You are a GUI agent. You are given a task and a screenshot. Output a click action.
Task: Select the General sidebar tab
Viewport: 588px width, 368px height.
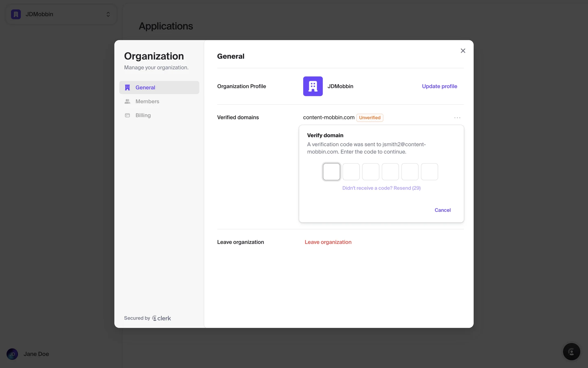tap(145, 87)
